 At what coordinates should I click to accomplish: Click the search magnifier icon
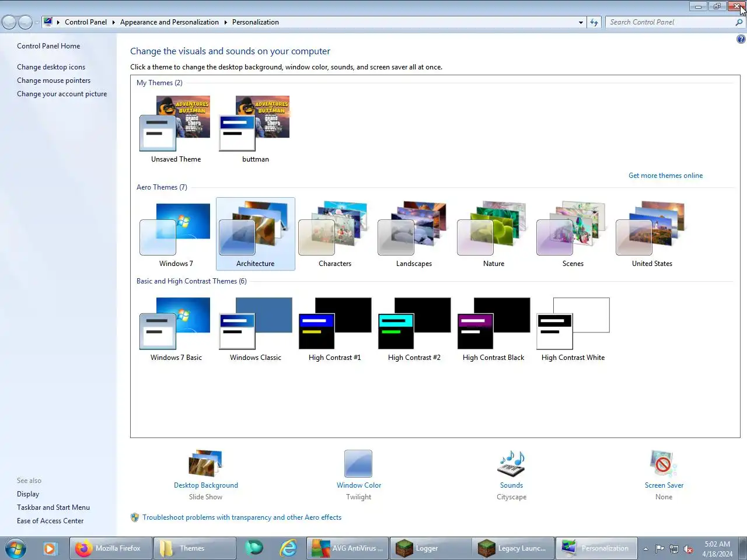point(739,22)
